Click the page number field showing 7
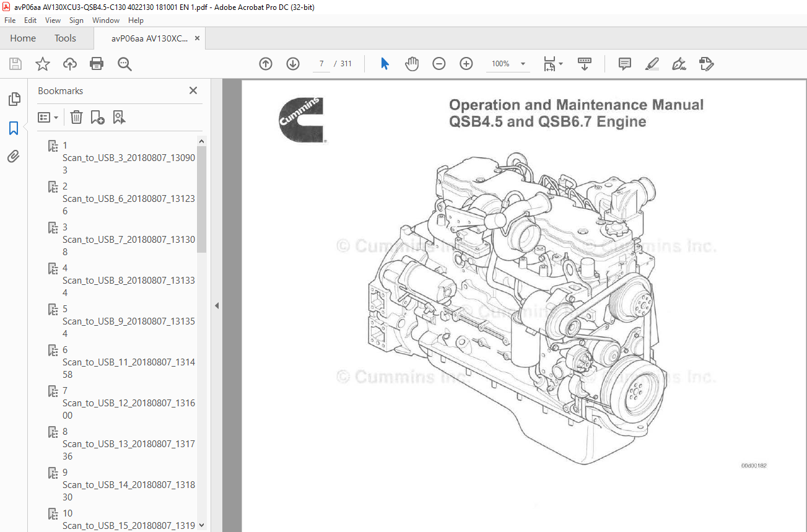Image resolution: width=807 pixels, height=532 pixels. click(x=321, y=64)
